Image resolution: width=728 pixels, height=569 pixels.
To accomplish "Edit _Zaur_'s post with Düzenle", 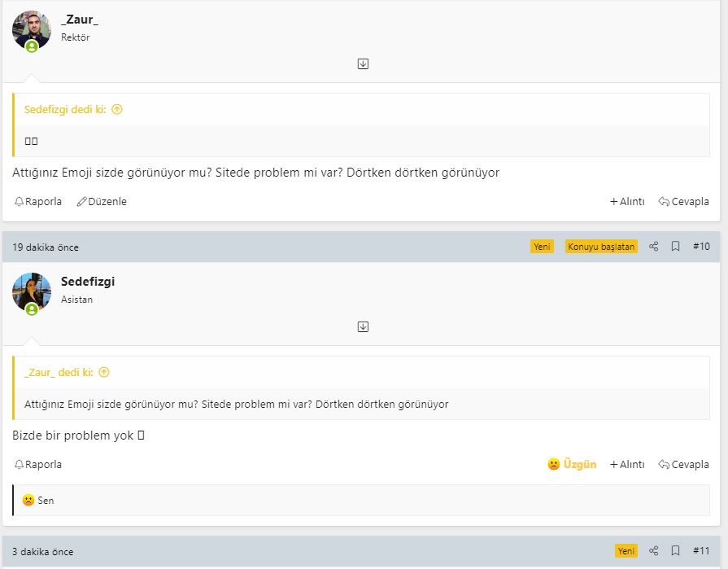I will click(102, 202).
